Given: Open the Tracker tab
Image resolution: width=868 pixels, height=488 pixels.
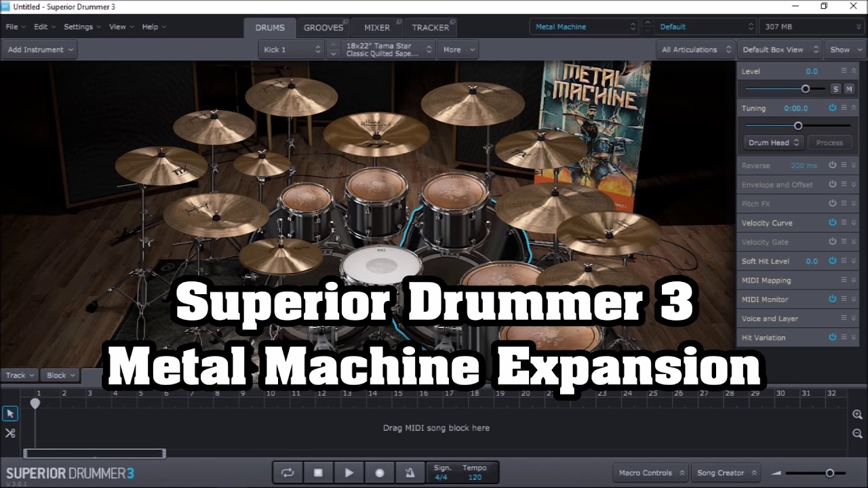Looking at the screenshot, I should point(431,28).
